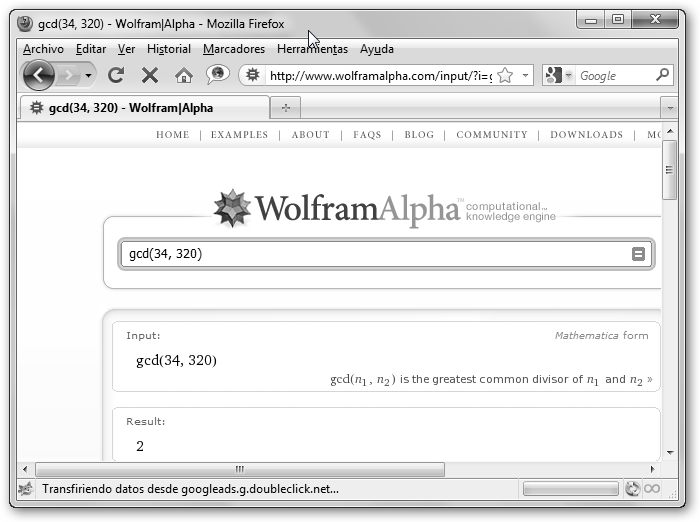Open the EXAMPLES link in site navigation
This screenshot has height=522, width=700.
click(x=239, y=135)
